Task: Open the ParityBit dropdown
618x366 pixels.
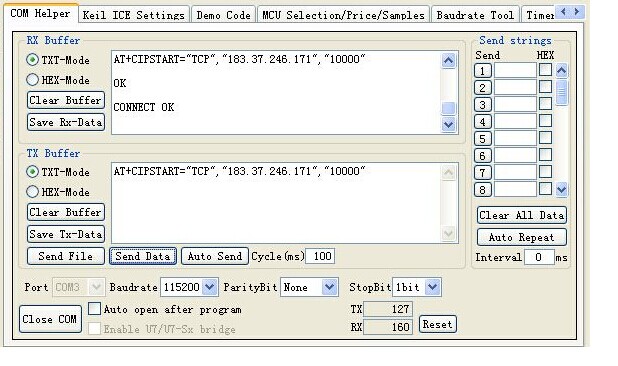Action: (329, 287)
